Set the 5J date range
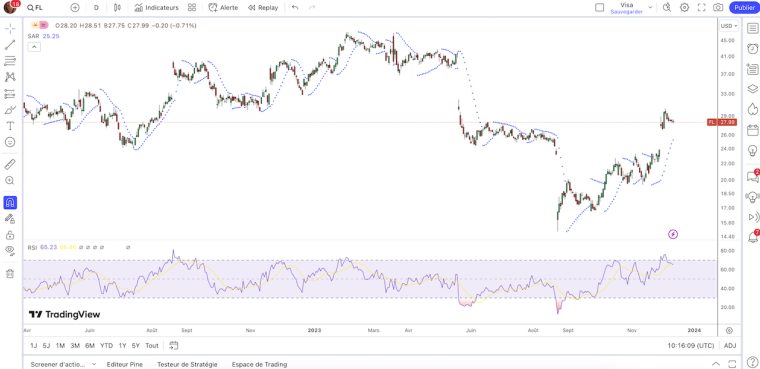The image size is (760, 369). 46,346
